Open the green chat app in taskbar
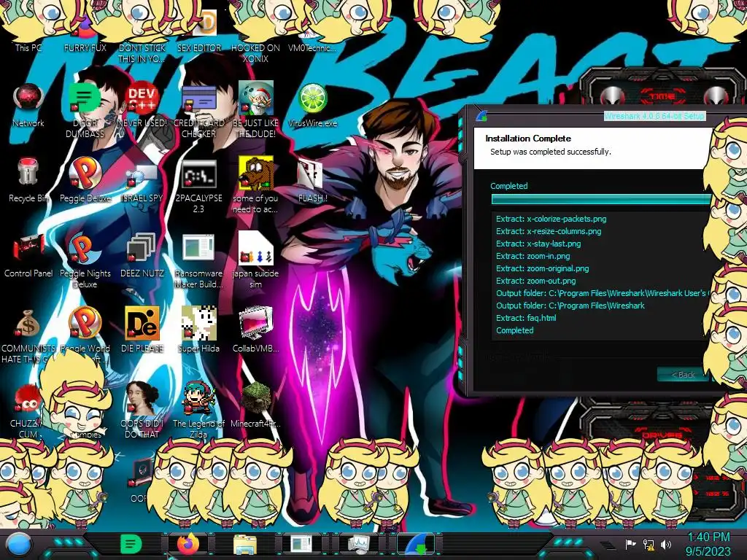The height and width of the screenshot is (560, 747). pyautogui.click(x=131, y=544)
